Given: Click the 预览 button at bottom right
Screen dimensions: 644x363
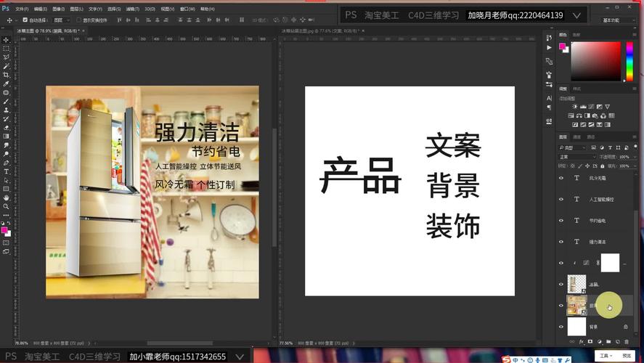Looking at the screenshot, I should point(627,356).
